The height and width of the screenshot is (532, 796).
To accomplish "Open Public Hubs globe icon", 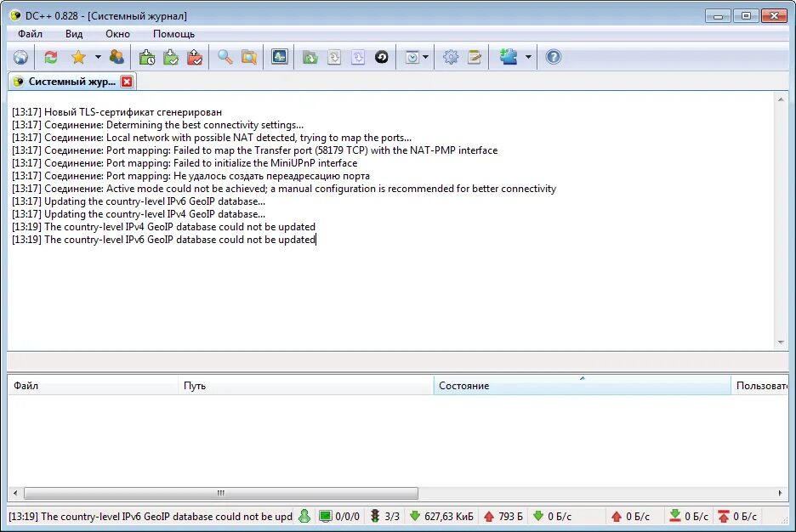I will point(20,57).
